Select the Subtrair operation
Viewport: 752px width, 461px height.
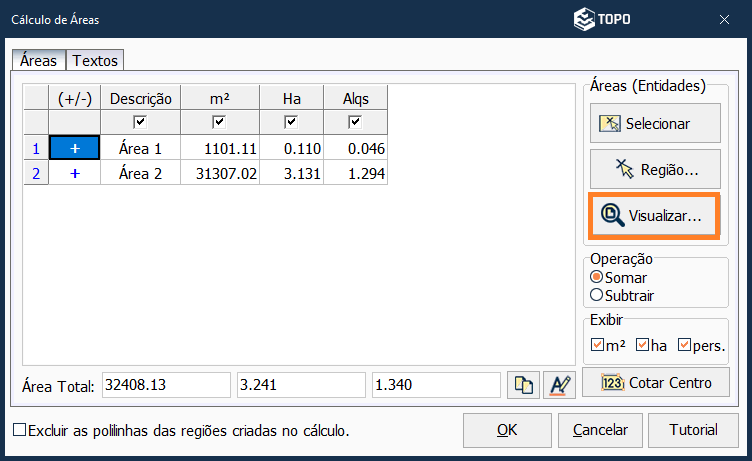point(597,295)
